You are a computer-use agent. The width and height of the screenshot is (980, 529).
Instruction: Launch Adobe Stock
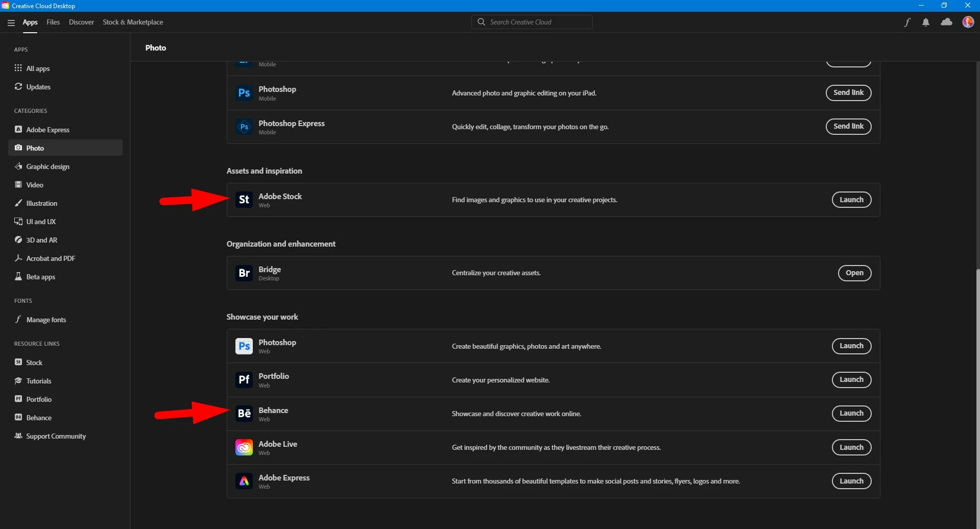pos(851,200)
